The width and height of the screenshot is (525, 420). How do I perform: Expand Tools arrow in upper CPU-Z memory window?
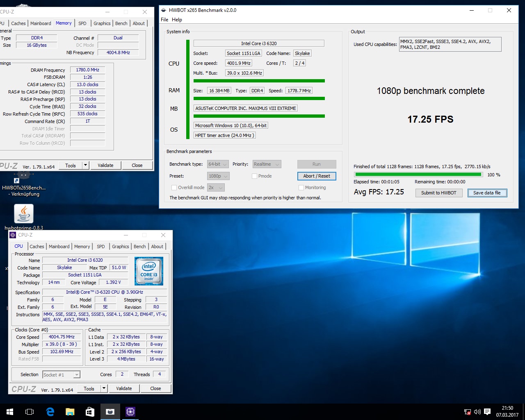point(86,165)
